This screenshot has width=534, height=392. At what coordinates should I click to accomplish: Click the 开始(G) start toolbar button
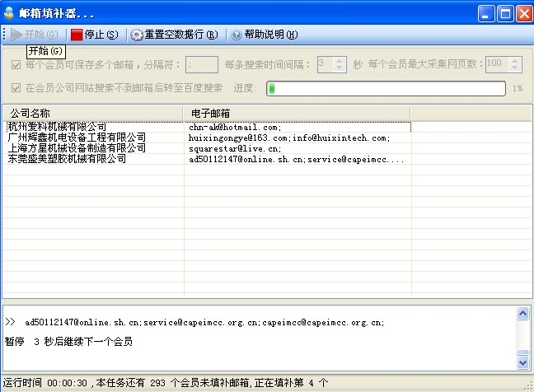[35, 35]
